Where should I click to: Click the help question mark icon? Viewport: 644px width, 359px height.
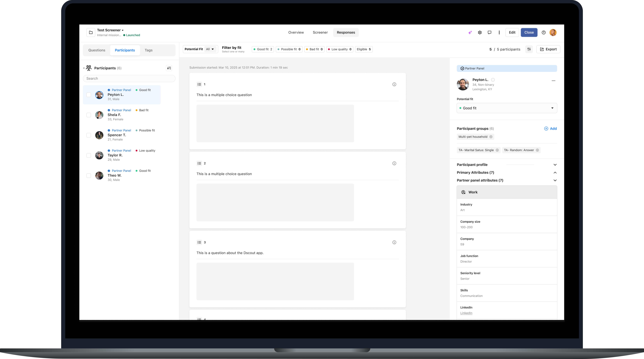[x=543, y=33]
